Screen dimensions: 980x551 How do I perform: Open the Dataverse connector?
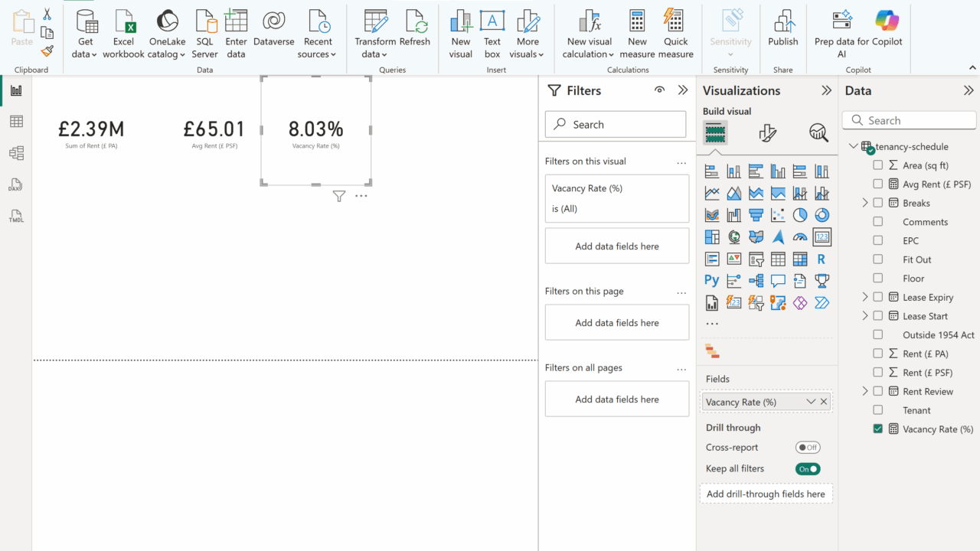pos(274,29)
